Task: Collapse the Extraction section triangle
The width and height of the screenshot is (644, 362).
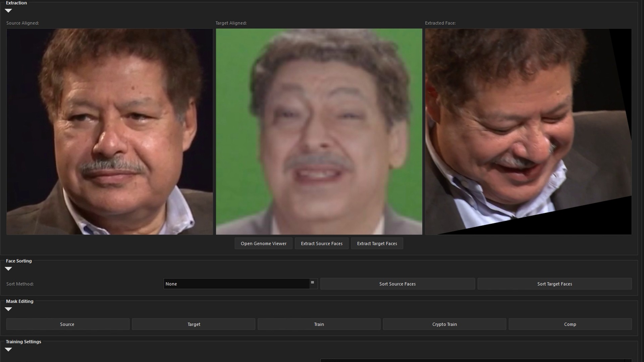Action: pos(8,11)
